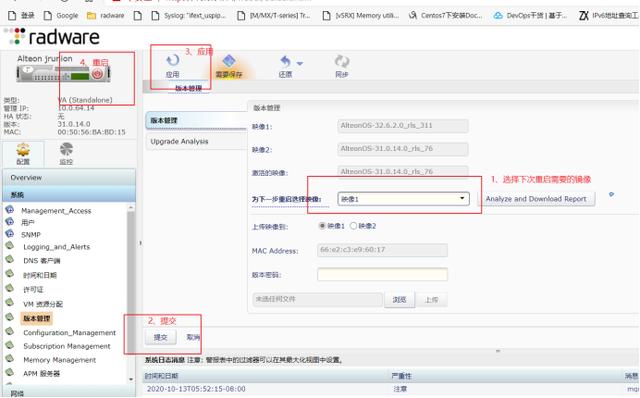
Task: Click the MAC Address field
Action: coord(382,250)
